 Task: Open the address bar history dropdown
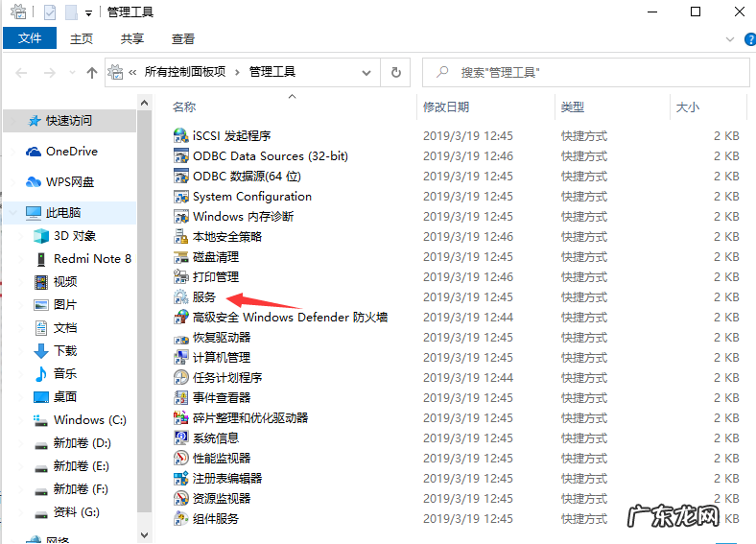tap(366, 73)
